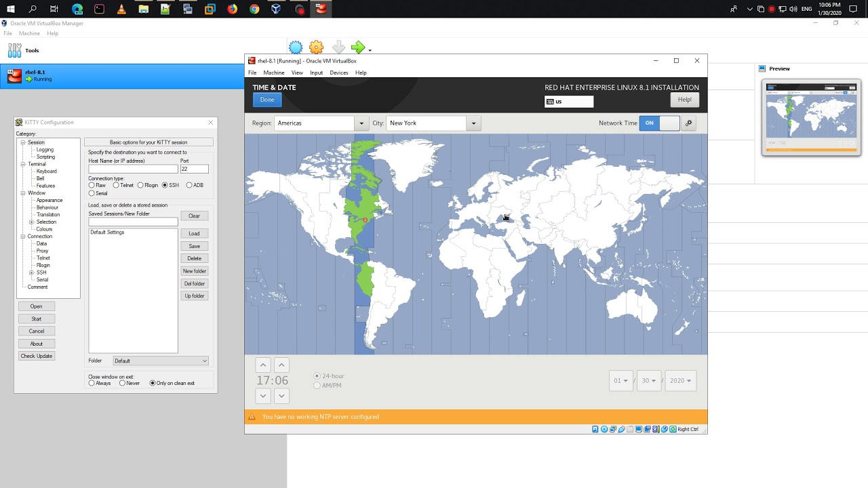
Task: Open VirtualBox Settings orange gear icon
Action: coord(316,47)
